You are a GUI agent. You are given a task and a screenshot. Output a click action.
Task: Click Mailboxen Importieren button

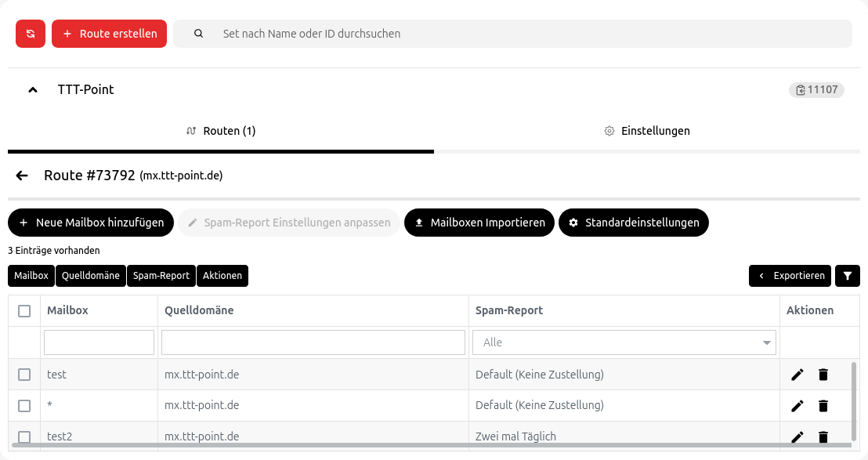click(479, 223)
